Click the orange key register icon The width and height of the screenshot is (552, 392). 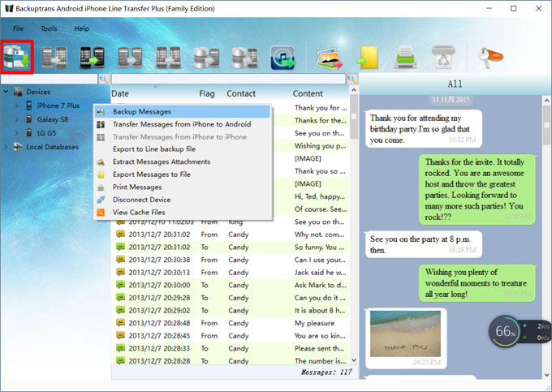[489, 58]
